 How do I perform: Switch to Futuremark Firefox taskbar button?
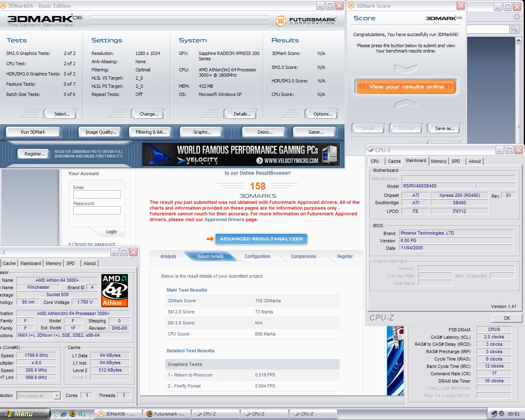(167, 414)
